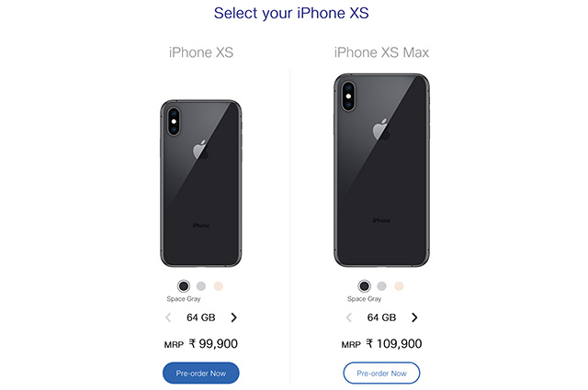Choose Silver color swatch for iPhone XS

(201, 286)
